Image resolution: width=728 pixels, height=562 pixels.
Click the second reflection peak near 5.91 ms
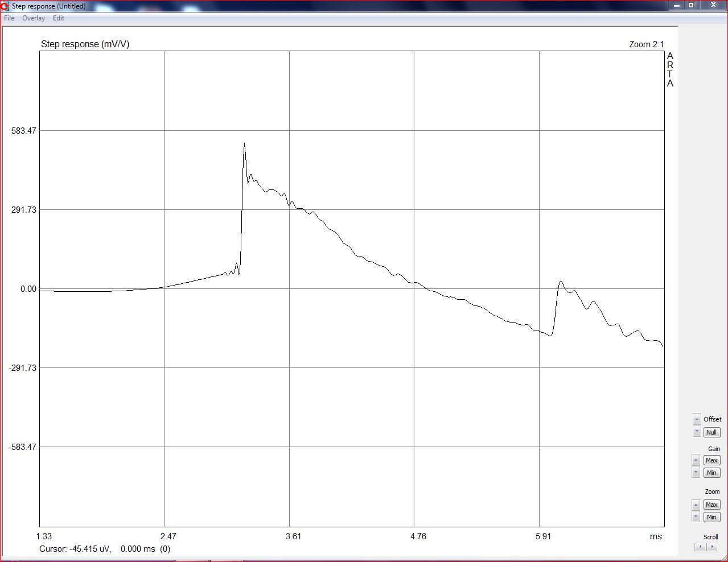tap(561, 281)
